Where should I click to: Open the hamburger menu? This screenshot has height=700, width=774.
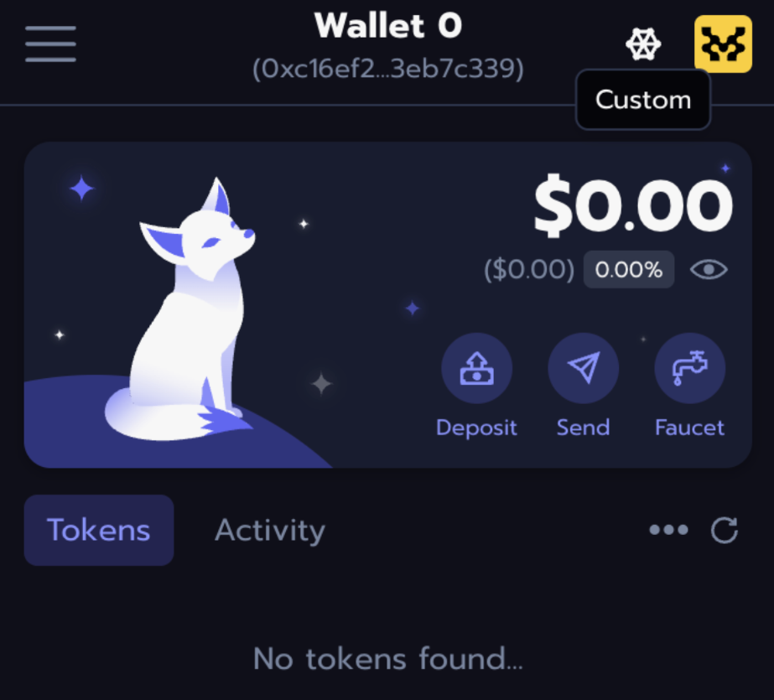[50, 44]
